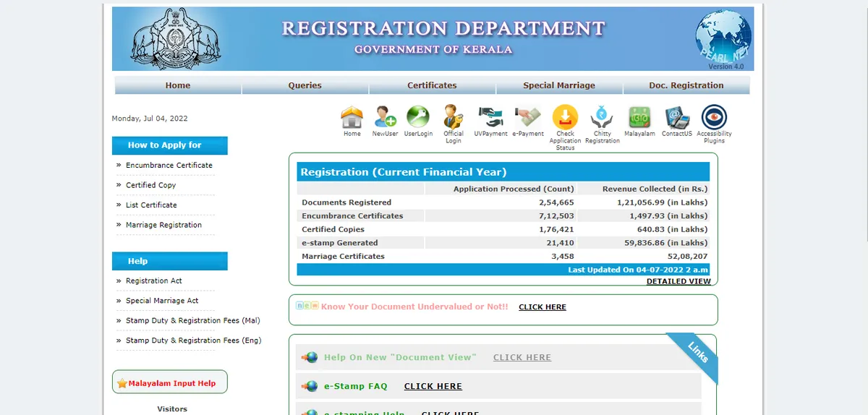The width and height of the screenshot is (868, 415).
Task: Open the Certificates menu
Action: click(x=432, y=85)
